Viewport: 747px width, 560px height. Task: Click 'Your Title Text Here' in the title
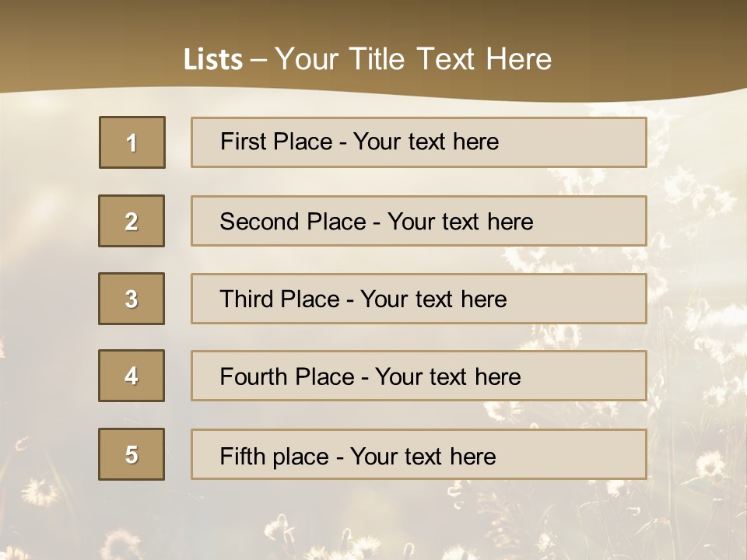point(413,59)
